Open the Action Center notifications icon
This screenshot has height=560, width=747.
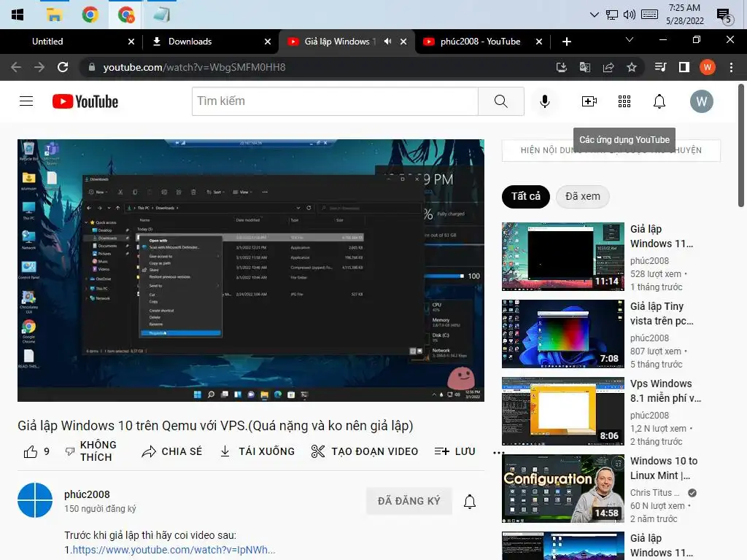pyautogui.click(x=724, y=16)
